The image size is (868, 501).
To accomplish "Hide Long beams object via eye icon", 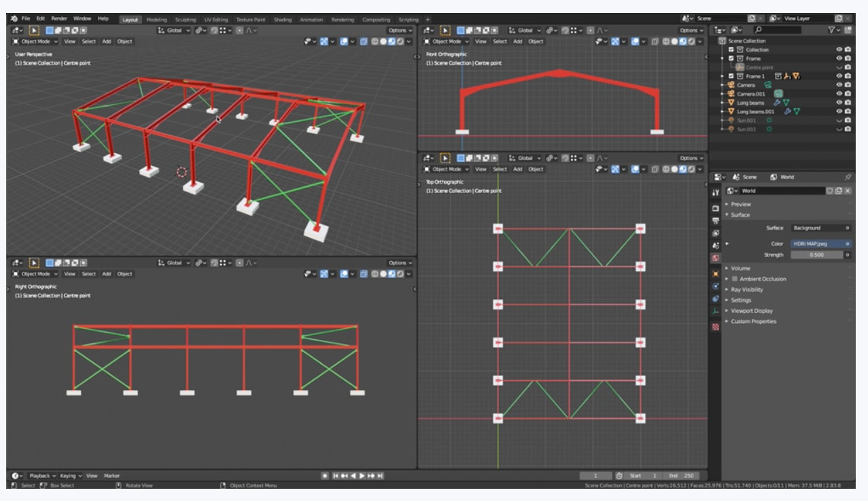I will [839, 103].
